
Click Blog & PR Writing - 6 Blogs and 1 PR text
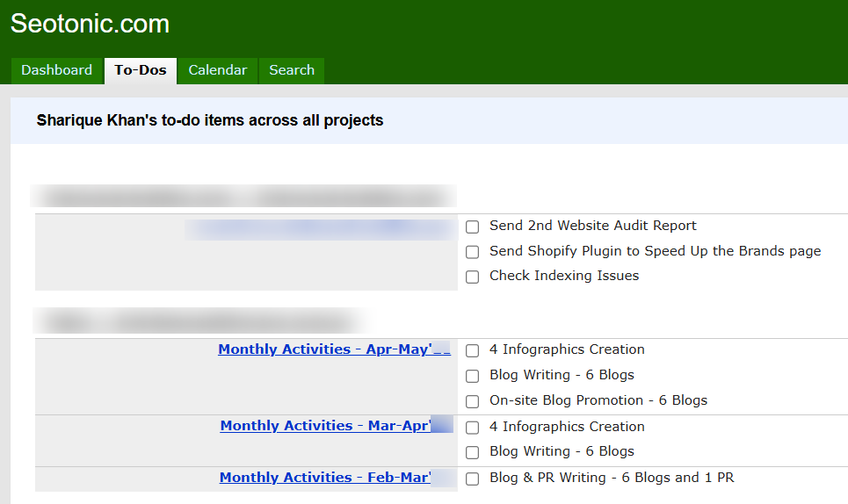612,478
